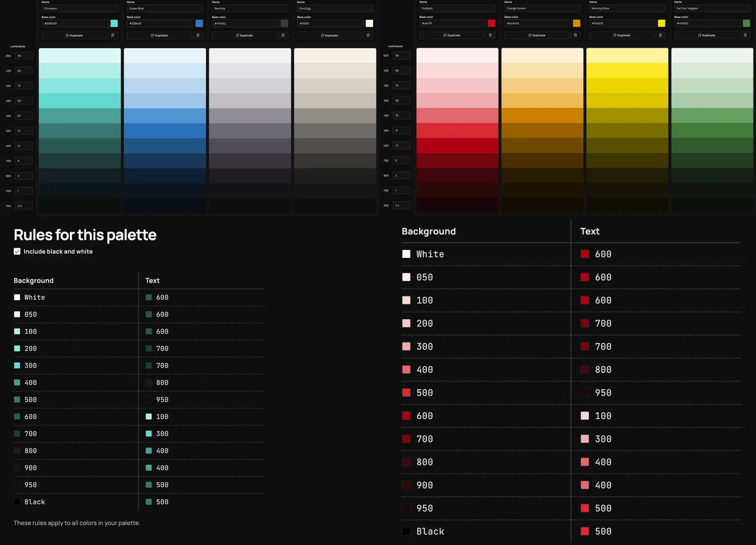Click the '950' text value in the teal table's 500 row

162,400
